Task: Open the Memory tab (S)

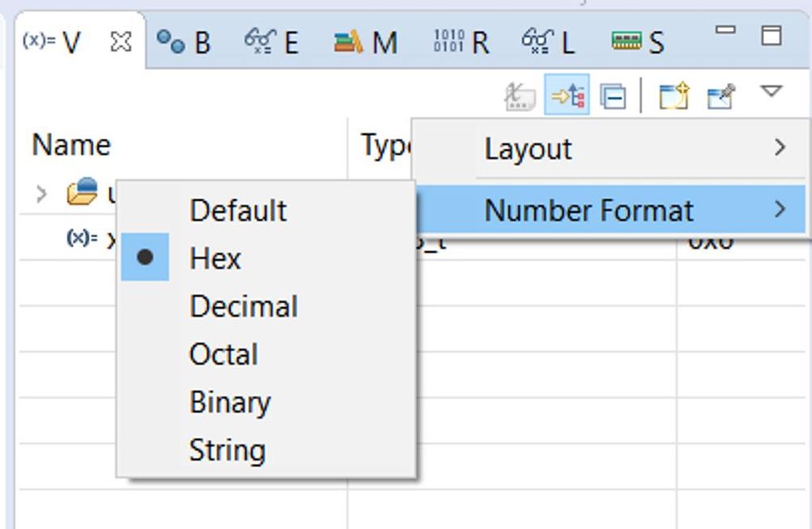Action: point(638,41)
